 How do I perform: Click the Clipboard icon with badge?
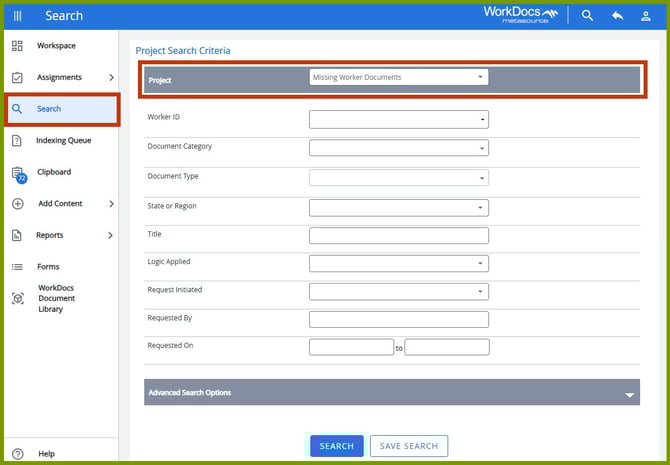click(19, 174)
